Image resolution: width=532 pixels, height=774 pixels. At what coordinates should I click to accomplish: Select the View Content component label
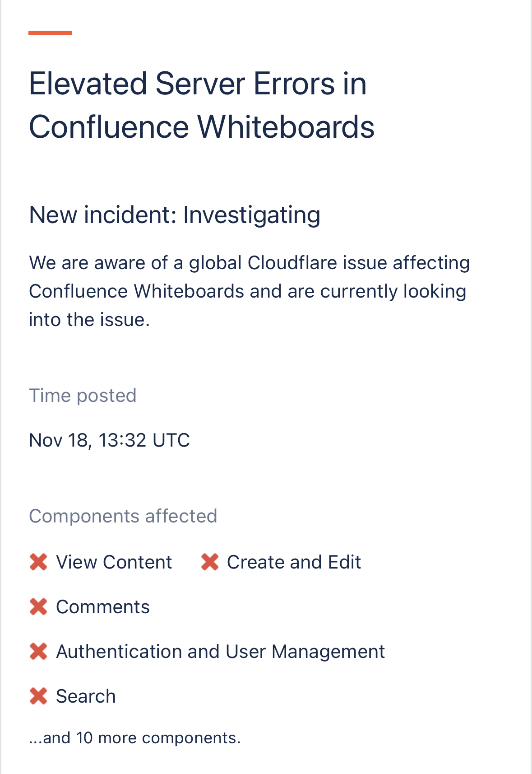114,562
